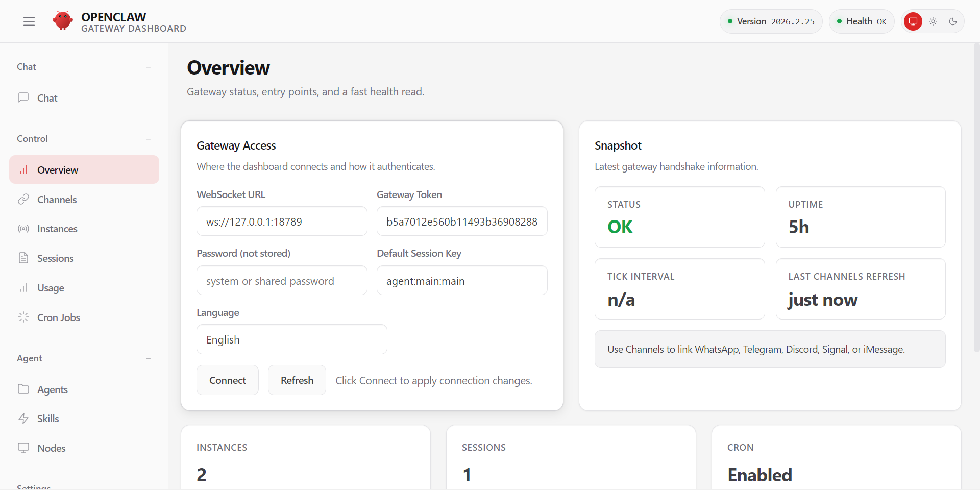Go to the Channels page
980x490 pixels.
(84, 200)
